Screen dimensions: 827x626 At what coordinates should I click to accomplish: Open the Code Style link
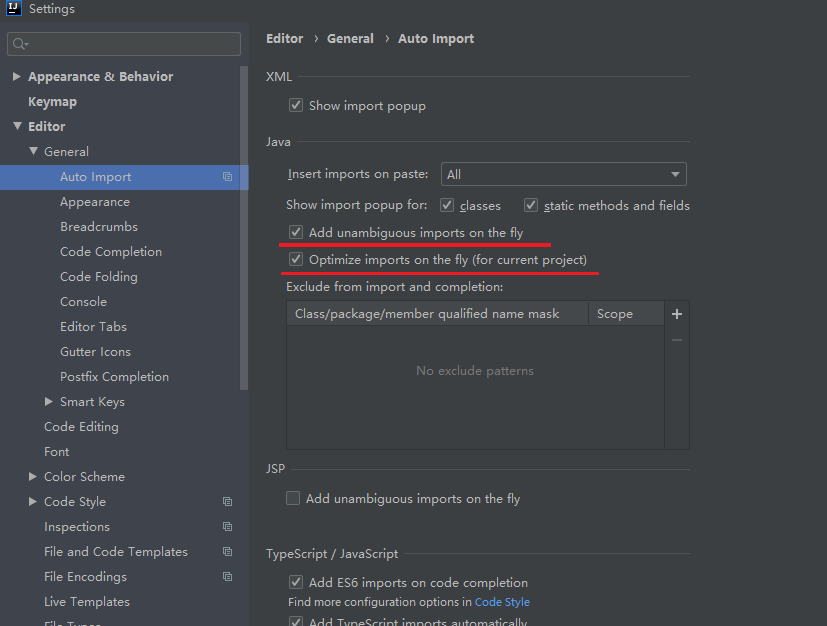(x=502, y=602)
